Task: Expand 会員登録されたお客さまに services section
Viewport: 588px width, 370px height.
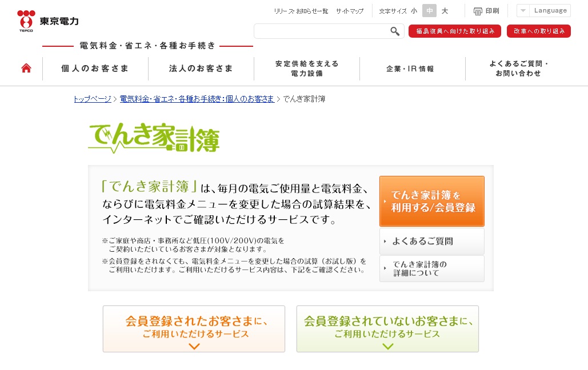Action: tap(194, 329)
